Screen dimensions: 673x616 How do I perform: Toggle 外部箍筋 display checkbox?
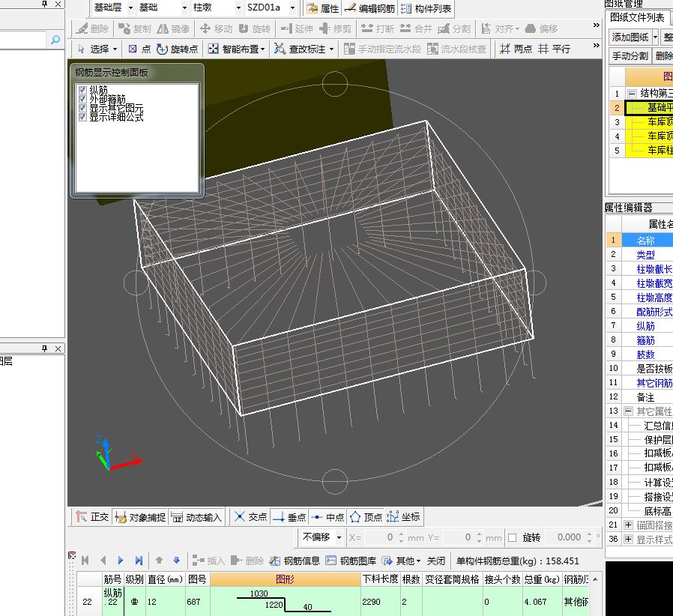pyautogui.click(x=83, y=99)
